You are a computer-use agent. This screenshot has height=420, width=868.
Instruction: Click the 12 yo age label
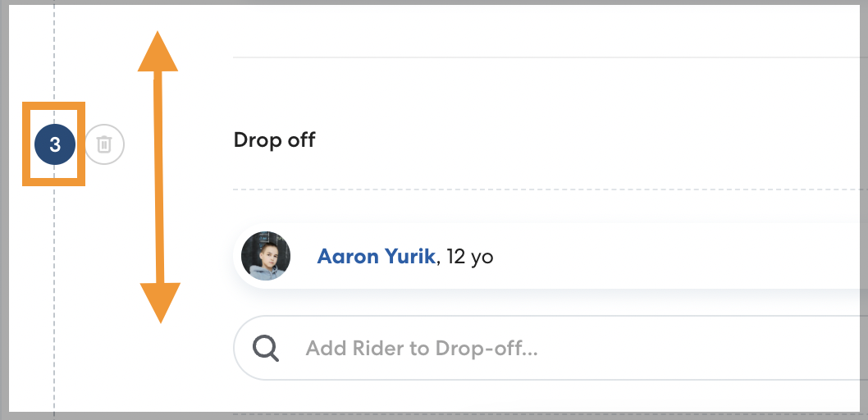[x=470, y=257]
